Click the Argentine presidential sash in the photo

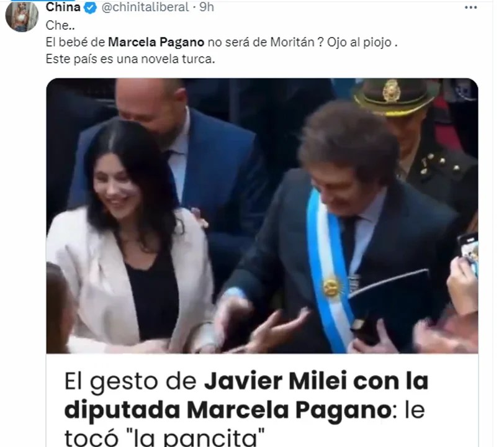click(331, 270)
